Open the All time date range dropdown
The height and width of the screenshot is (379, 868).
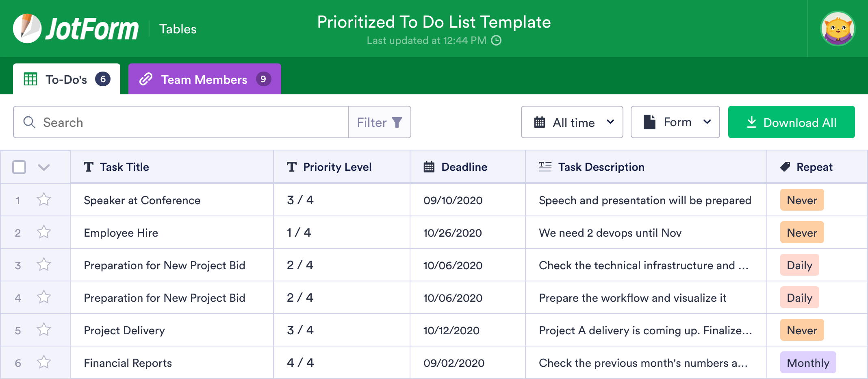pyautogui.click(x=572, y=122)
